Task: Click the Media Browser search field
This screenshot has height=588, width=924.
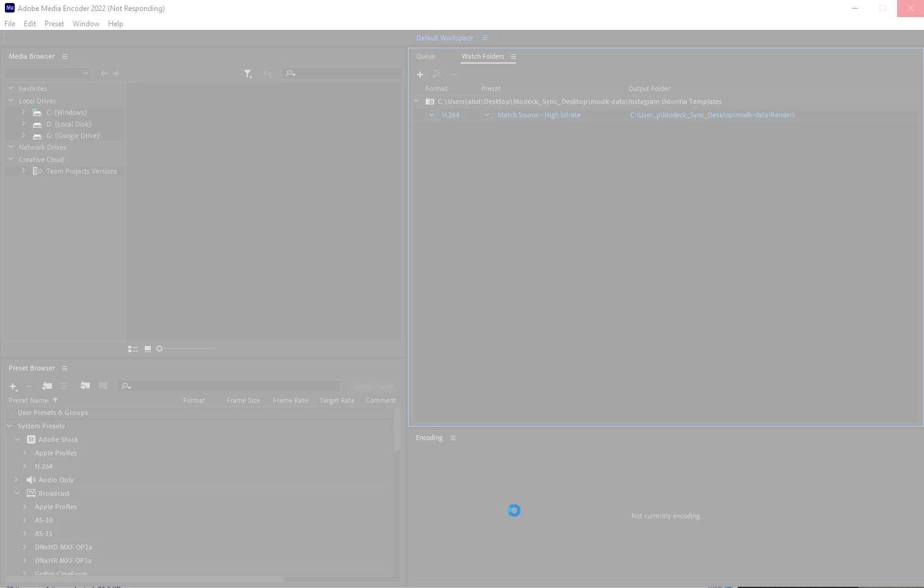Action: point(342,73)
